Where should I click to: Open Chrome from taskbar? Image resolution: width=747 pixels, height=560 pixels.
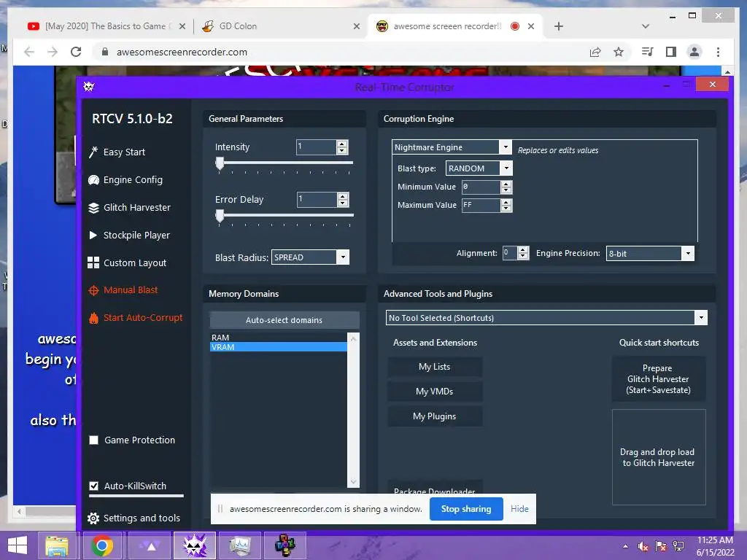click(x=102, y=545)
